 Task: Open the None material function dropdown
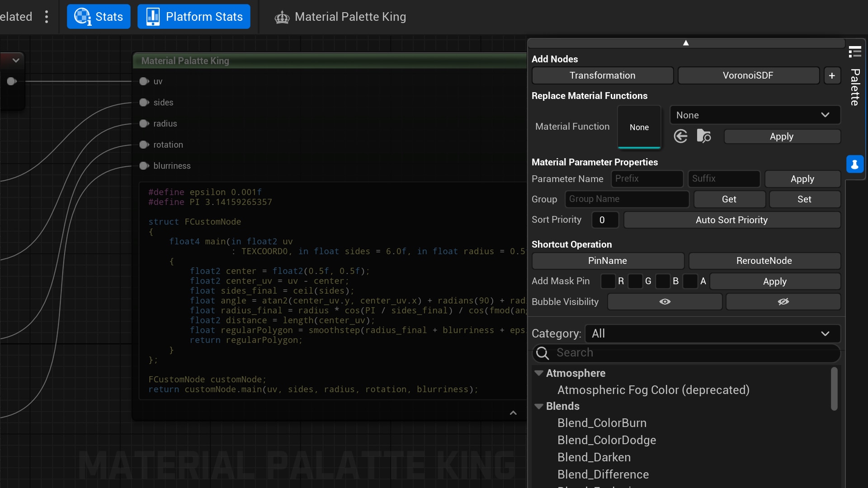pos(755,115)
